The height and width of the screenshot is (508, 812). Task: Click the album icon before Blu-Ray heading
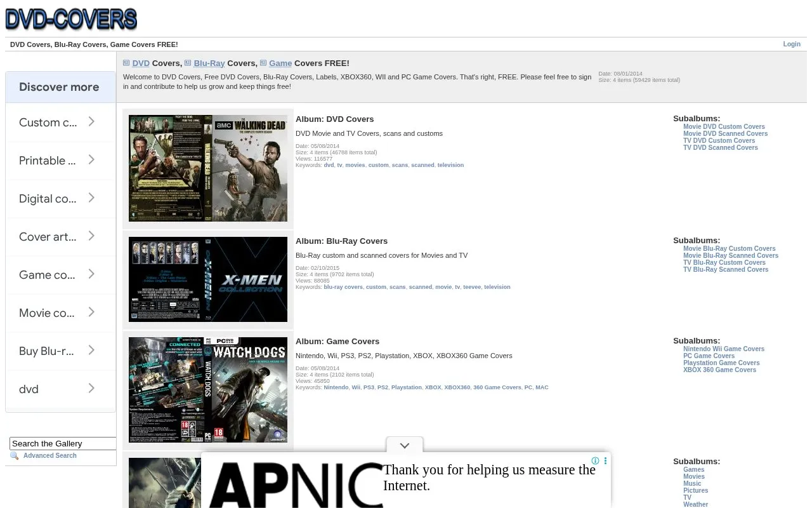point(188,63)
